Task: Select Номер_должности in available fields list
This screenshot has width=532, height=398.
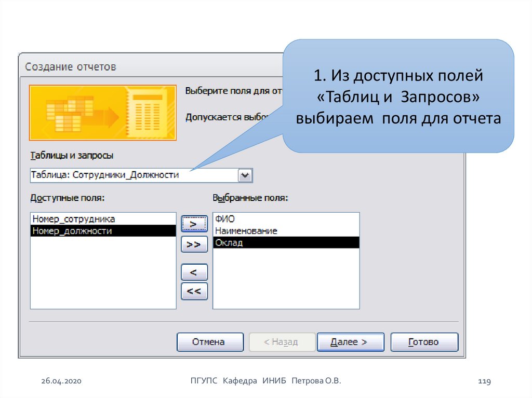Action: pyautogui.click(x=72, y=231)
